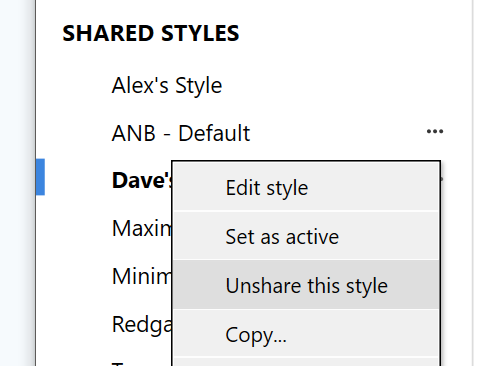This screenshot has height=366, width=497.
Task: Select the cut-off style below Redga
Action: 142,364
